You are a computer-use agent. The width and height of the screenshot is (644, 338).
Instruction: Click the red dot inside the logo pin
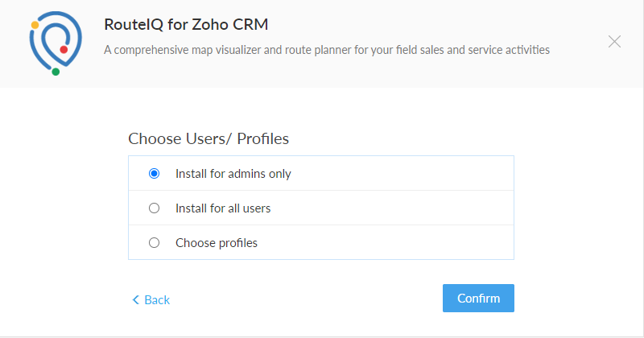(64, 50)
